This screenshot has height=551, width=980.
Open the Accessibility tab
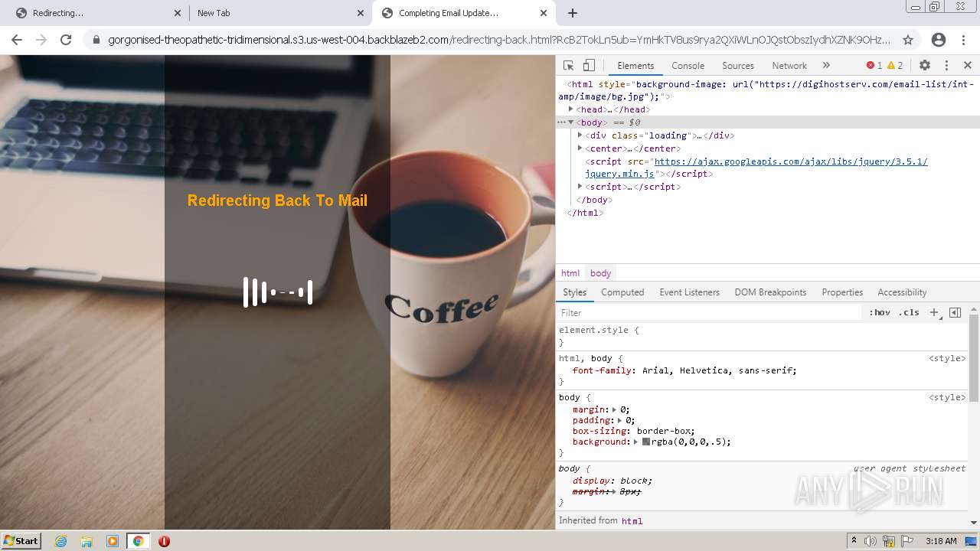(x=902, y=292)
